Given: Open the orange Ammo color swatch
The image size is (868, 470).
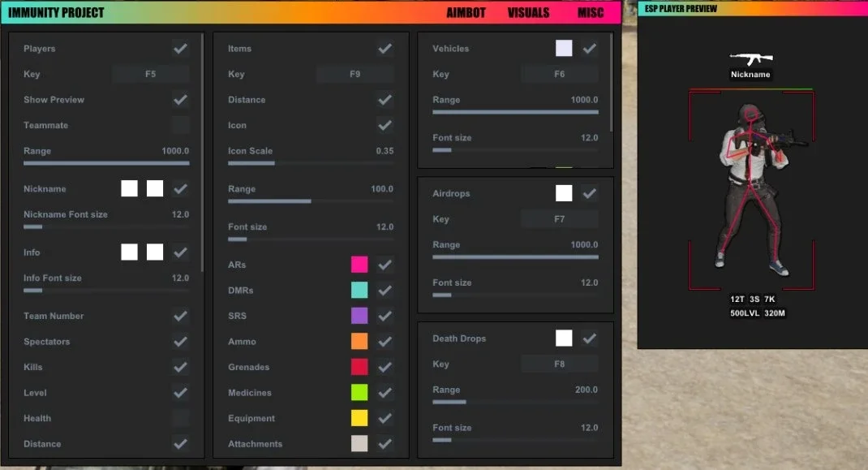Looking at the screenshot, I should (x=359, y=342).
